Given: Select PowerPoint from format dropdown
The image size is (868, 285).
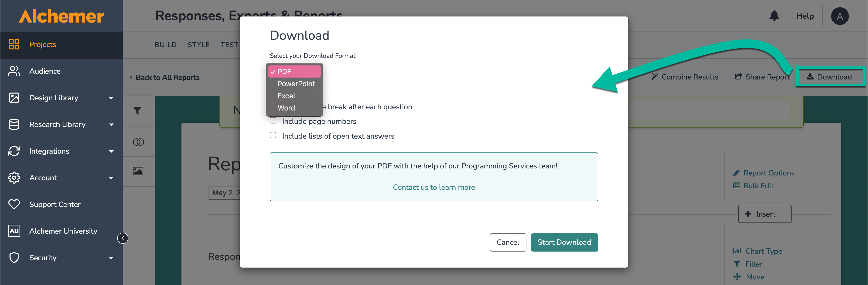Looking at the screenshot, I should pos(296,84).
